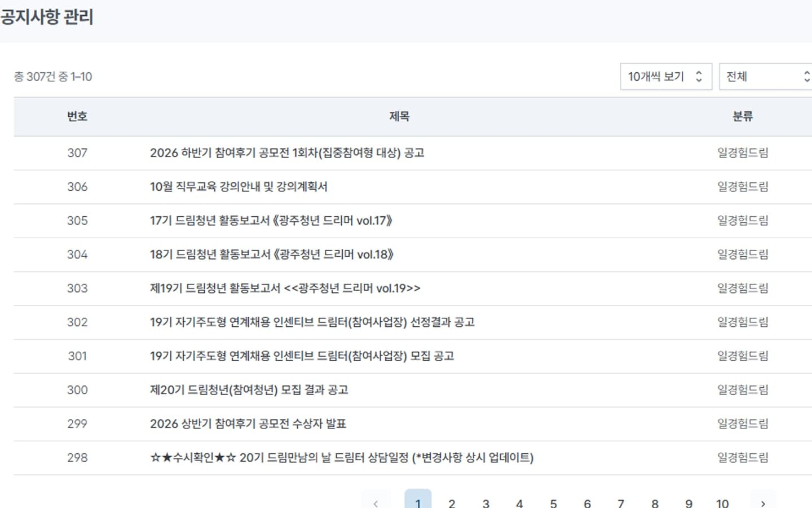This screenshot has width=812, height=508.
Task: Go to the next page arrow
Action: (763, 502)
